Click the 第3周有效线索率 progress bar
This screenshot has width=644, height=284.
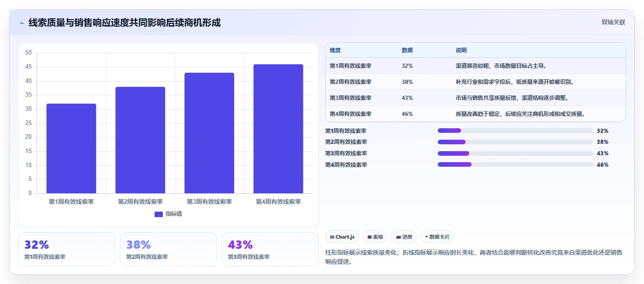[515, 153]
